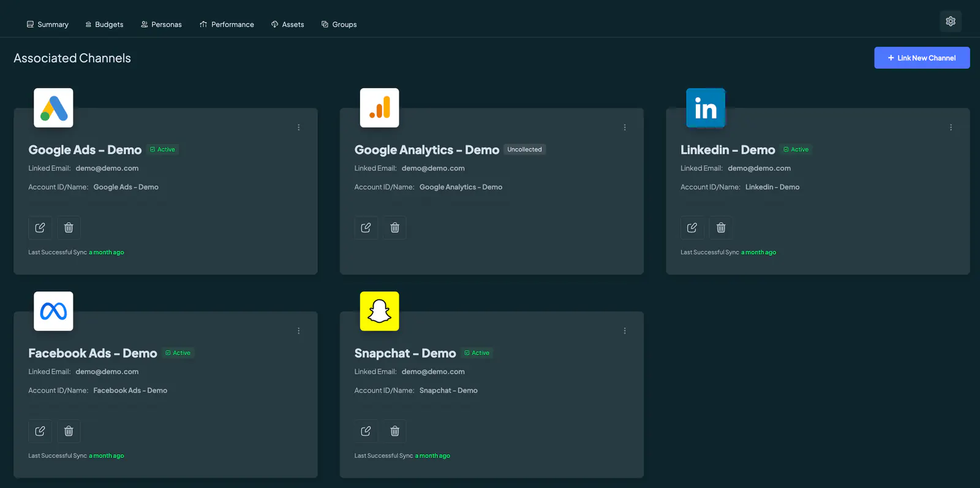Open the Assets tab
The height and width of the screenshot is (488, 980).
pyautogui.click(x=287, y=25)
